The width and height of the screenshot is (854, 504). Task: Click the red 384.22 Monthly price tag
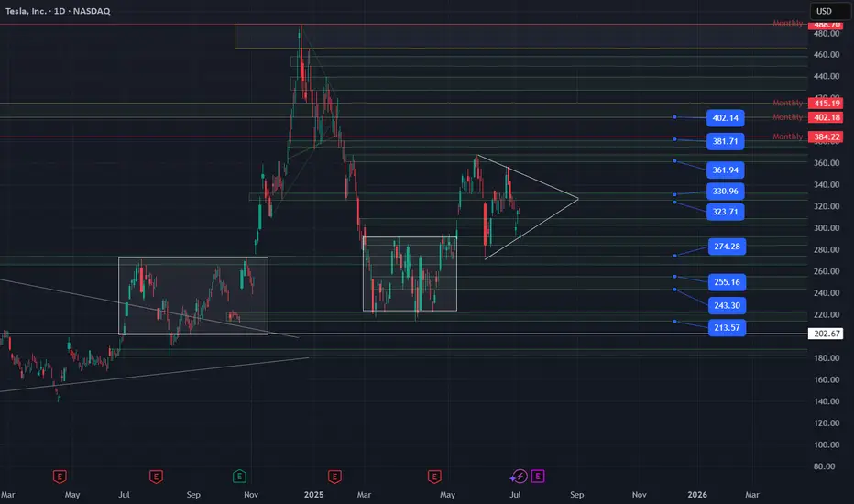coord(827,137)
